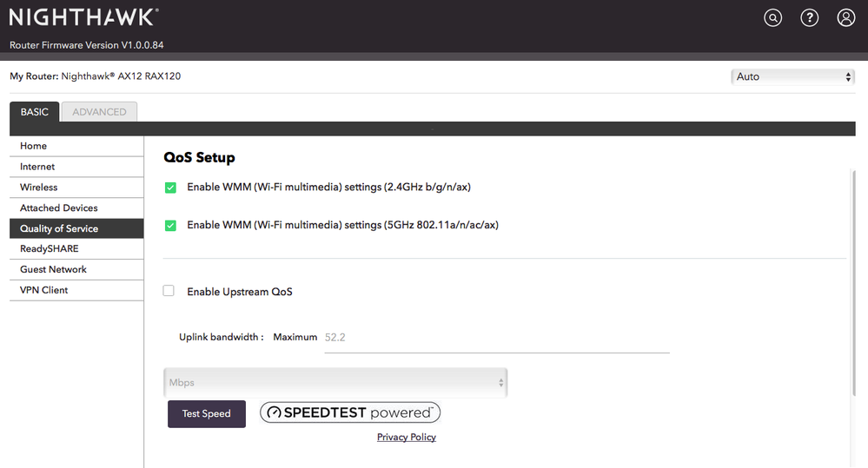
Task: Open the ReadySHARE sidebar page
Action: [50, 249]
